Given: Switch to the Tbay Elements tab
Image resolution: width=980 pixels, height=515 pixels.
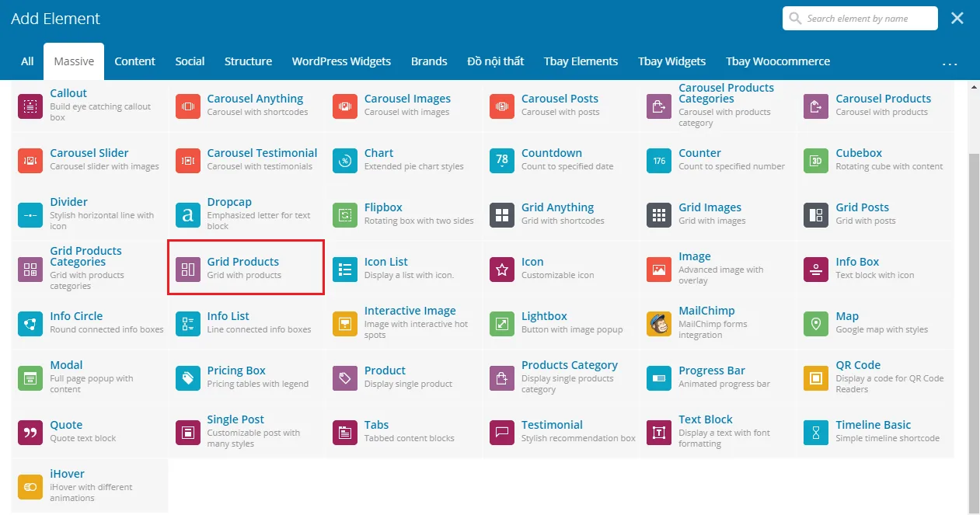Looking at the screenshot, I should [x=581, y=61].
